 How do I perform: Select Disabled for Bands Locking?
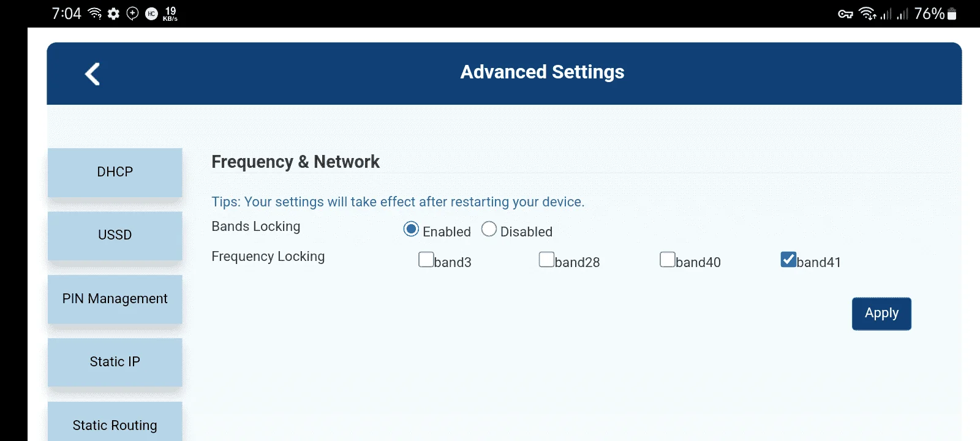pos(489,229)
